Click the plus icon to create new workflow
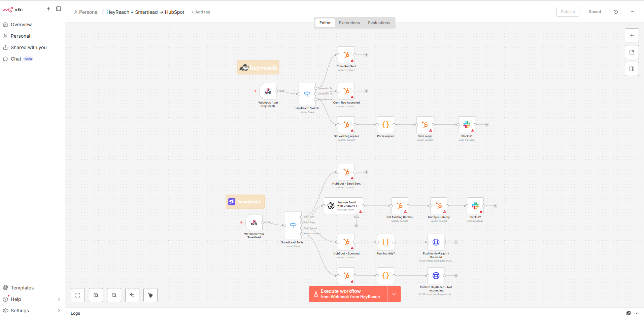Image resolution: width=644 pixels, height=318 pixels. click(48, 9)
